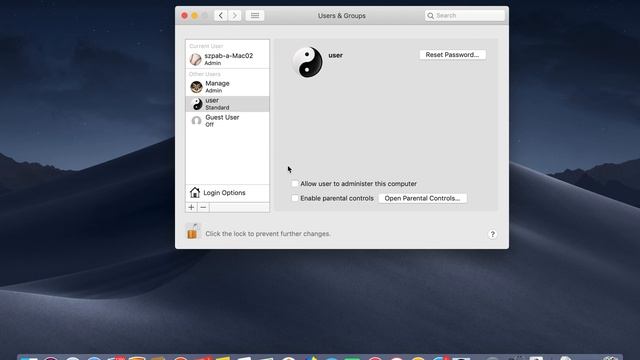Click the Reset Password button
Screen dimensions: 640x360
pos(452,55)
